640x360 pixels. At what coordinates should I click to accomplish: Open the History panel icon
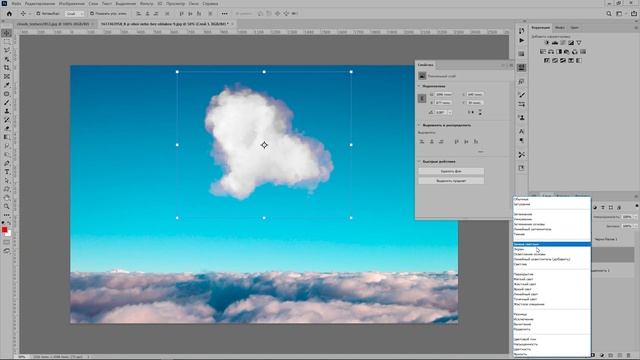pos(522,31)
